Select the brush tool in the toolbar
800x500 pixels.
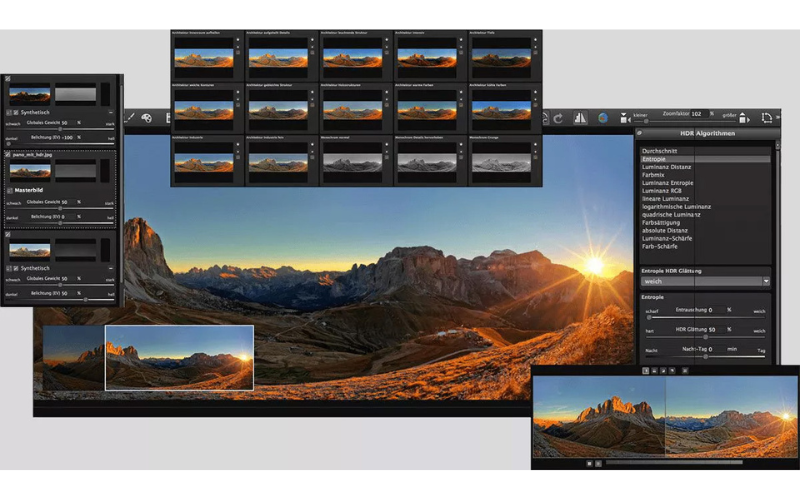pyautogui.click(x=131, y=118)
